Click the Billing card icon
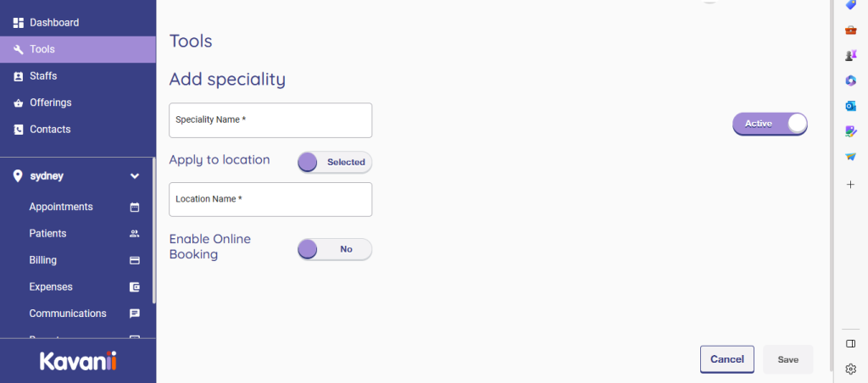 tap(134, 260)
